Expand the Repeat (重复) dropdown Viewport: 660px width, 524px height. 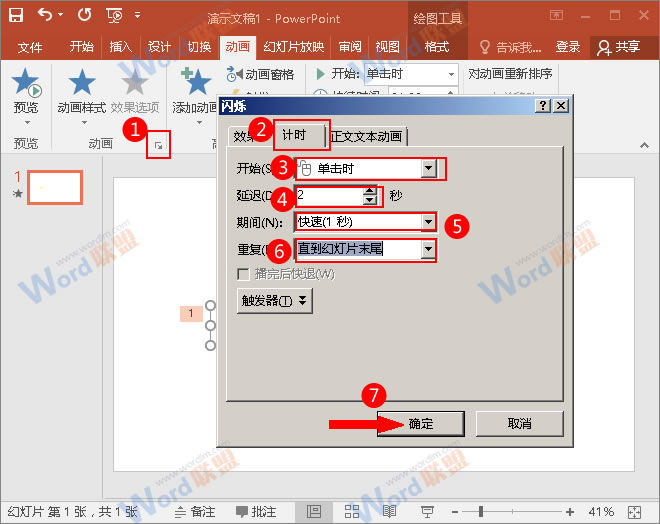pos(429,249)
